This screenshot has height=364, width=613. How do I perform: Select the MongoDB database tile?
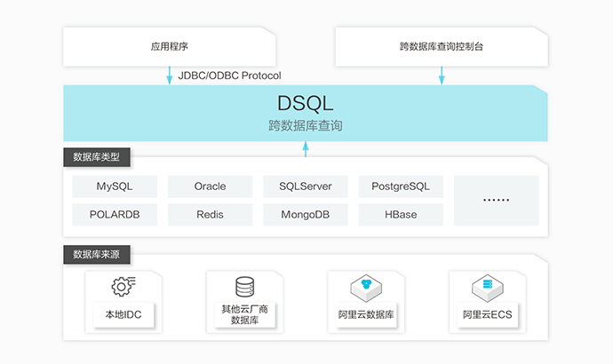tap(306, 215)
